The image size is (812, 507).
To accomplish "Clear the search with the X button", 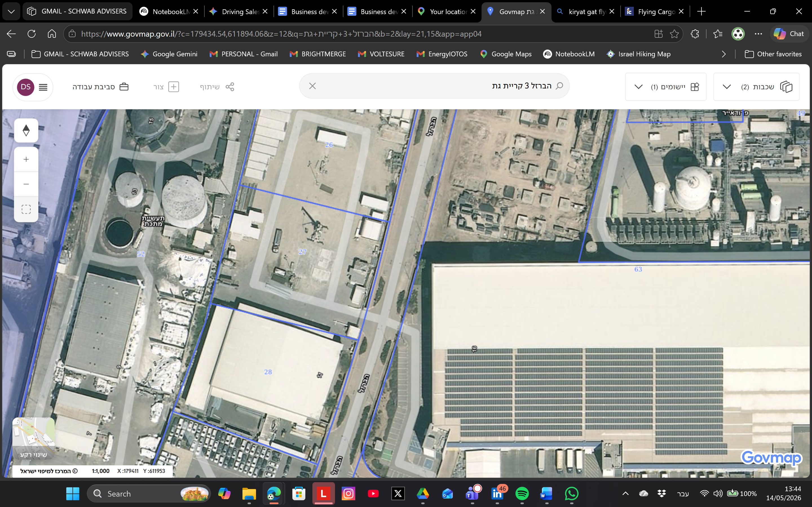I will tap(312, 86).
